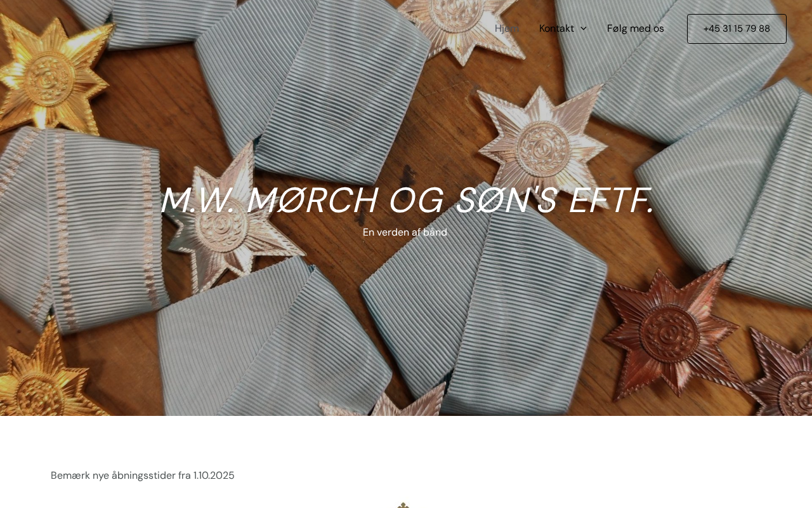Viewport: 812px width, 508px height.
Task: Select the M.W. MØRCH OG SØN'S EFTF. heading
Action: (406, 200)
